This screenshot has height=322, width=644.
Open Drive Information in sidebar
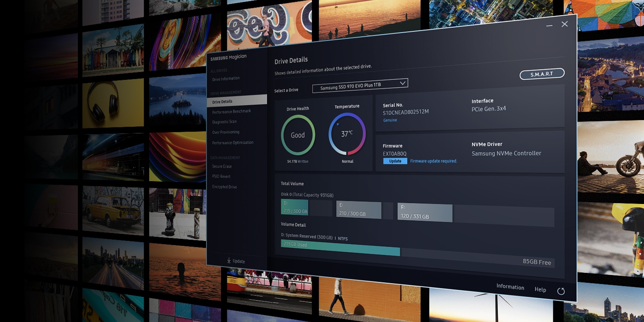tap(226, 79)
